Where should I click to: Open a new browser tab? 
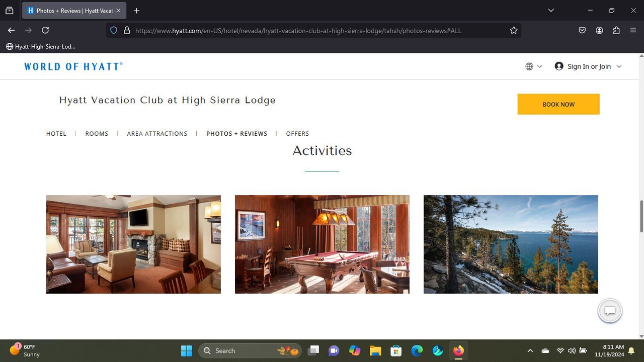(136, 11)
